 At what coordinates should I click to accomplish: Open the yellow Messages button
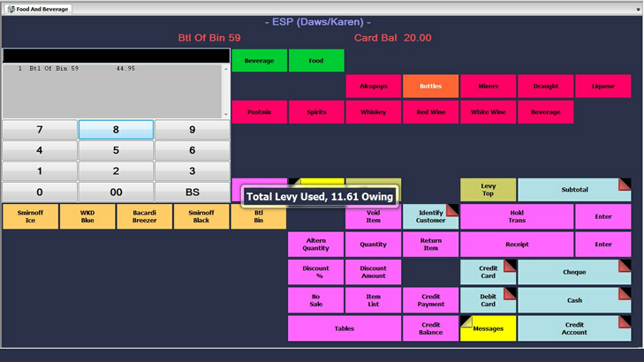pos(488,328)
